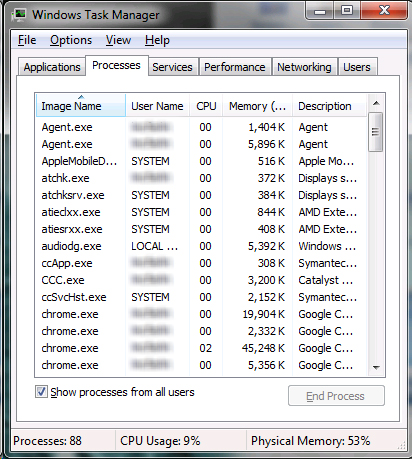This screenshot has height=459, width=412.
Task: Click the Catalyst ... description cell
Action: (x=326, y=280)
